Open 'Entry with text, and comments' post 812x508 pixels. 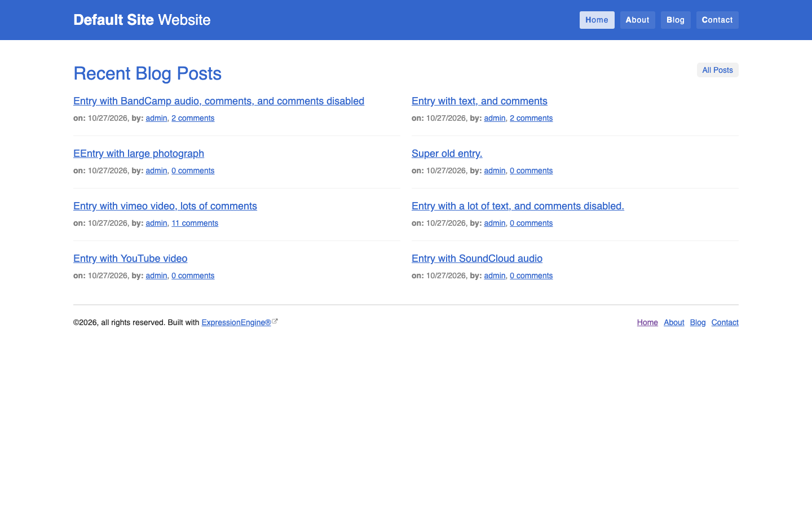(x=479, y=101)
